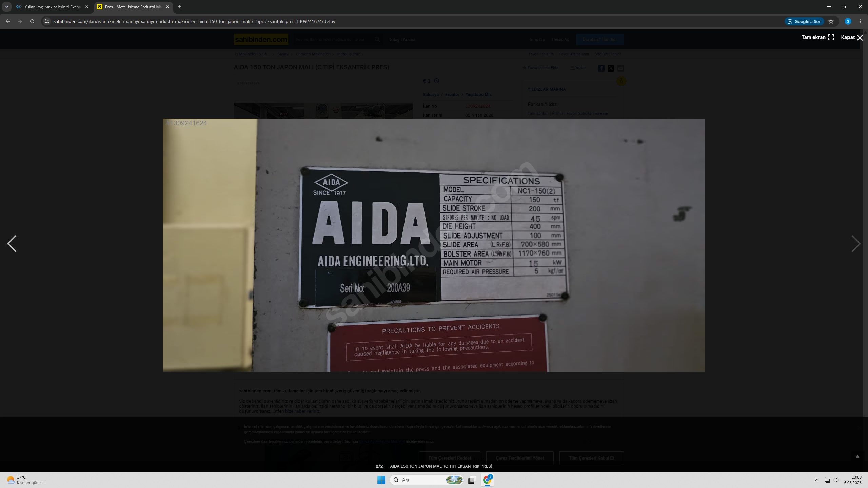
Task: Open Çerez Tercihlerimi Yönet
Action: tap(520, 458)
